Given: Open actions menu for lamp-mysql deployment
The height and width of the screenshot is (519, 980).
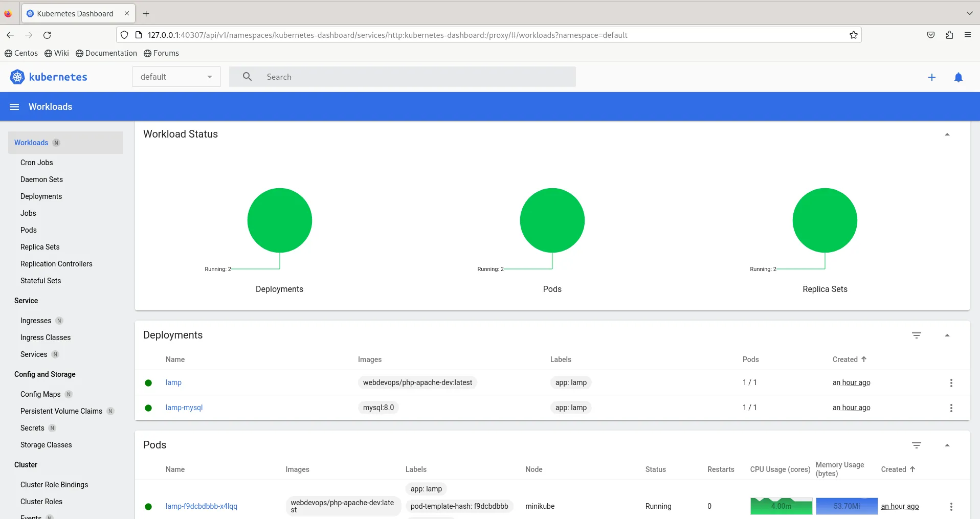Looking at the screenshot, I should (951, 408).
